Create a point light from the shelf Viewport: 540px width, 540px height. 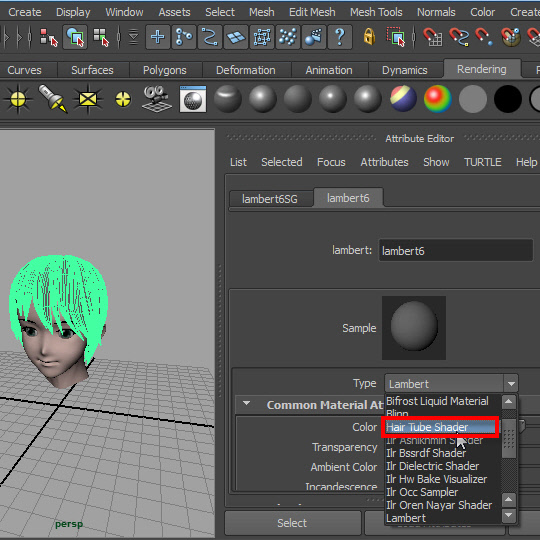(123, 100)
